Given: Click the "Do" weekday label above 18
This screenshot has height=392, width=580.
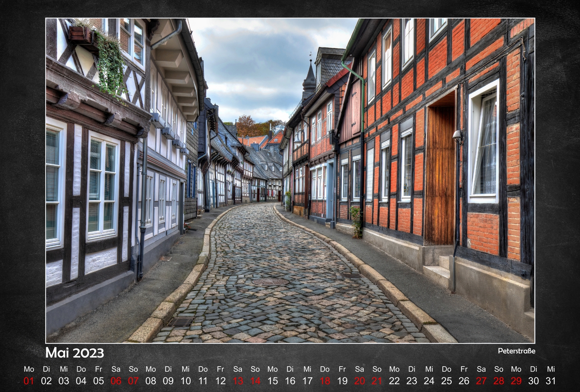Looking at the screenshot, I should [x=325, y=369].
